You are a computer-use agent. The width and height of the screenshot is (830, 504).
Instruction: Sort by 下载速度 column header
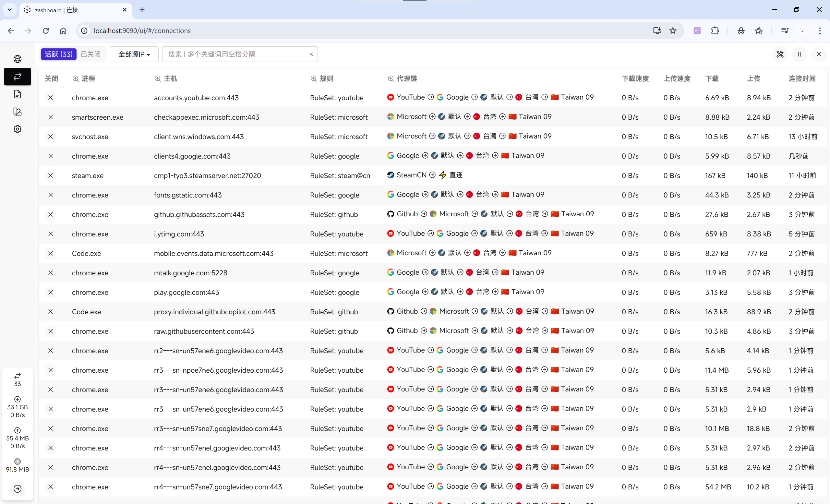pos(635,78)
